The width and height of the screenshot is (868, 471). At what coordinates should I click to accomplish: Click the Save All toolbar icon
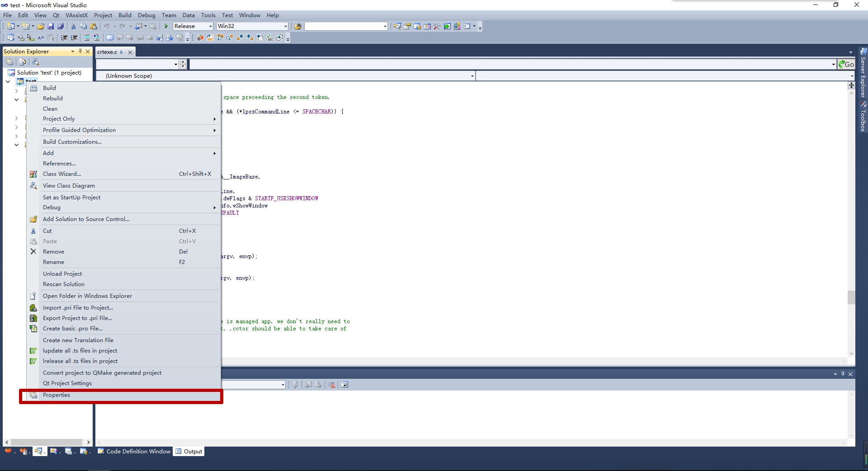point(60,26)
